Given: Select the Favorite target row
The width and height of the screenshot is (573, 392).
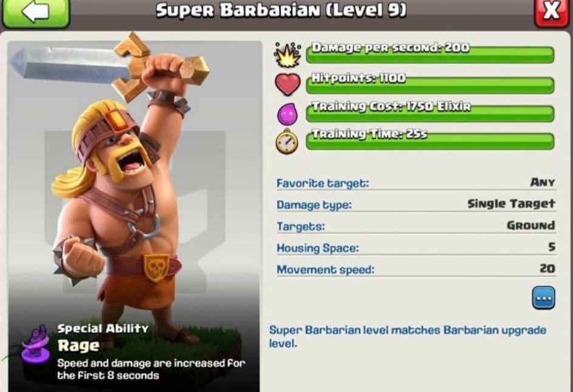Looking at the screenshot, I should click(416, 182).
